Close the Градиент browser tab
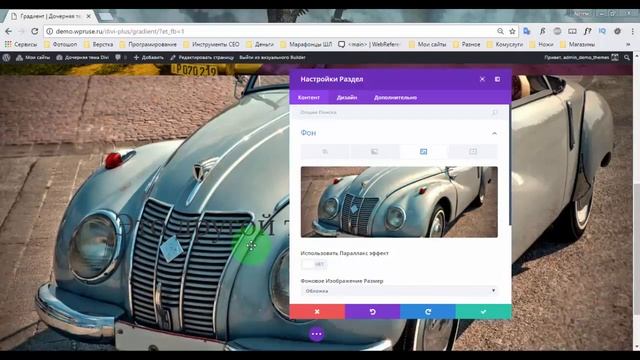The width and height of the screenshot is (640, 360). [89, 16]
